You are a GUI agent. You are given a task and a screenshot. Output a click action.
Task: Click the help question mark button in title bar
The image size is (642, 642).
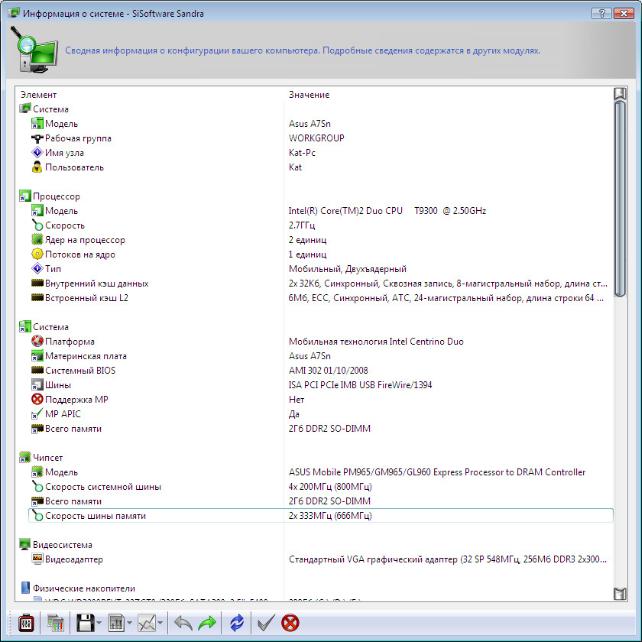click(x=601, y=13)
